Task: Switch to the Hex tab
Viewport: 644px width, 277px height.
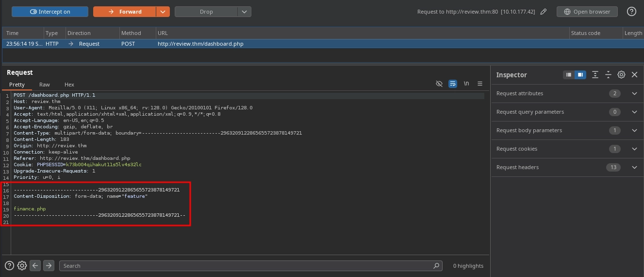Action: [69, 85]
